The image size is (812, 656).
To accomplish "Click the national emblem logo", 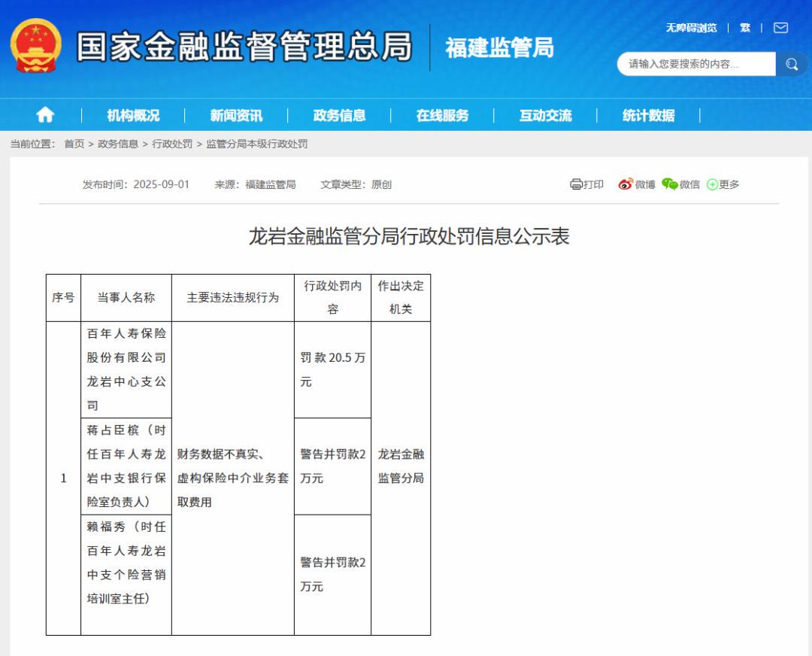I will 36,46.
